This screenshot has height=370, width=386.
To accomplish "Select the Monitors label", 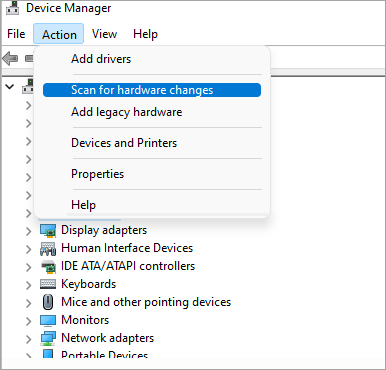I will tap(85, 320).
